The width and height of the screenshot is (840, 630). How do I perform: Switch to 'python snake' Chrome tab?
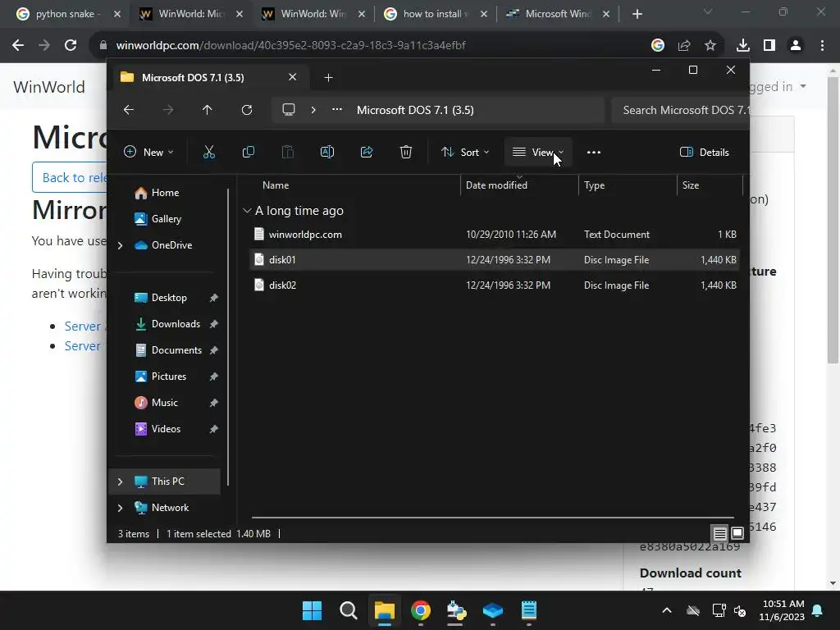pos(67,14)
